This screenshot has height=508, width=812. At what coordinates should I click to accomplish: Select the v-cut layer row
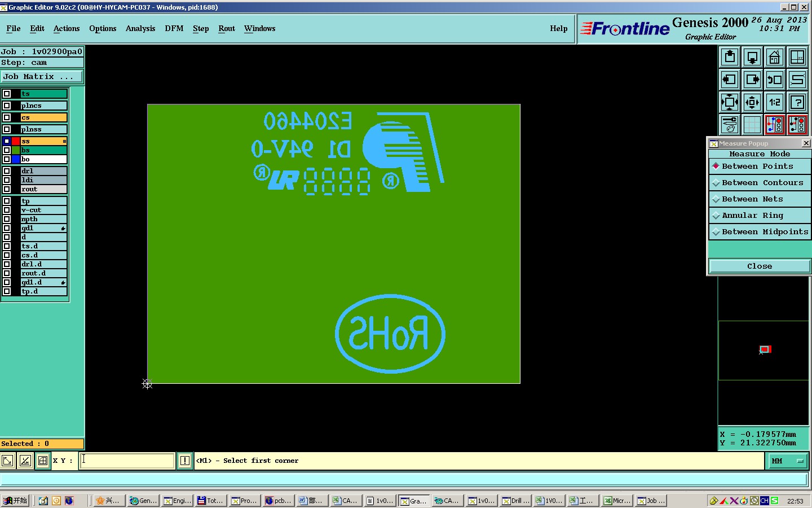(44, 210)
